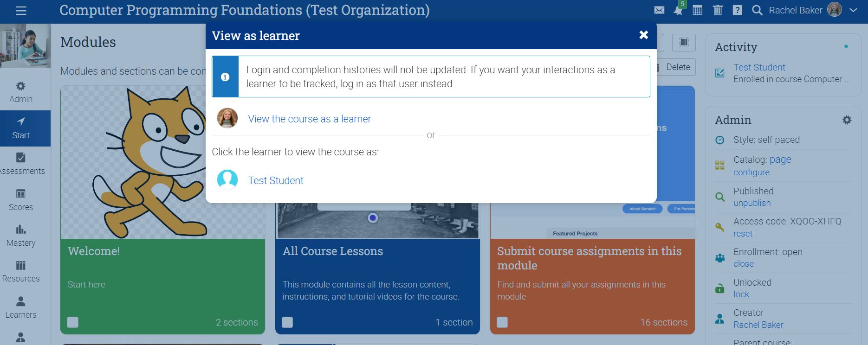The height and width of the screenshot is (345, 868).
Task: Click the help question mark icon
Action: [737, 10]
